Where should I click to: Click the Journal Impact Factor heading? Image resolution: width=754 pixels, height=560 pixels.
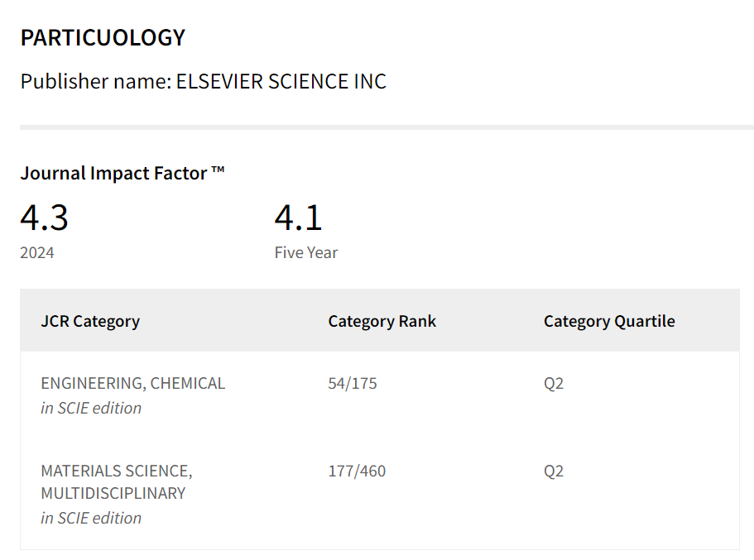(122, 173)
